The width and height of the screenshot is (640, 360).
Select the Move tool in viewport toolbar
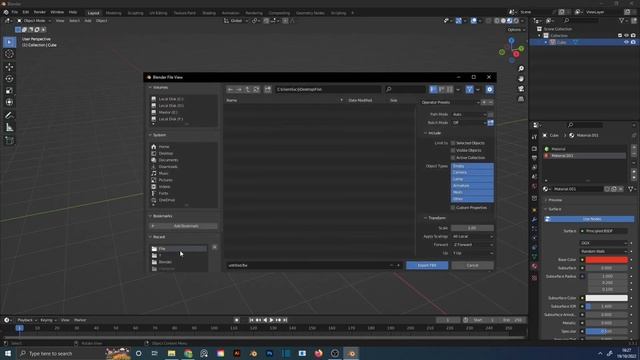(x=9, y=67)
